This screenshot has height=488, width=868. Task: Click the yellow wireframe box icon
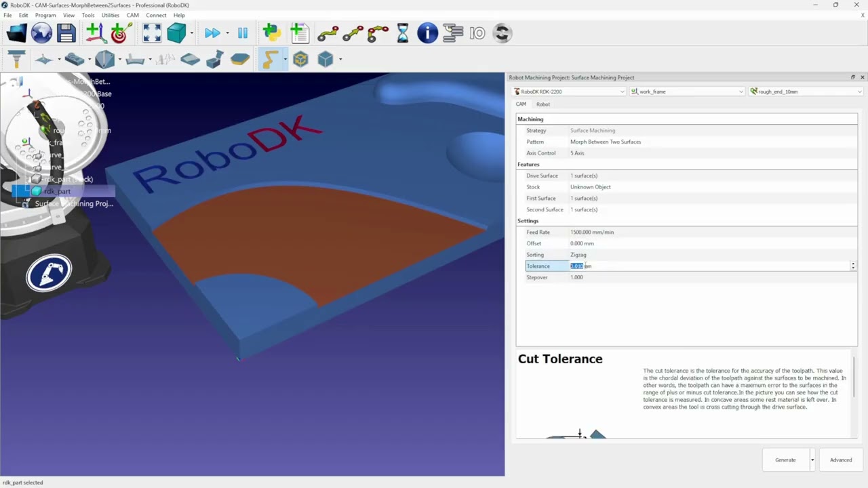tap(300, 60)
